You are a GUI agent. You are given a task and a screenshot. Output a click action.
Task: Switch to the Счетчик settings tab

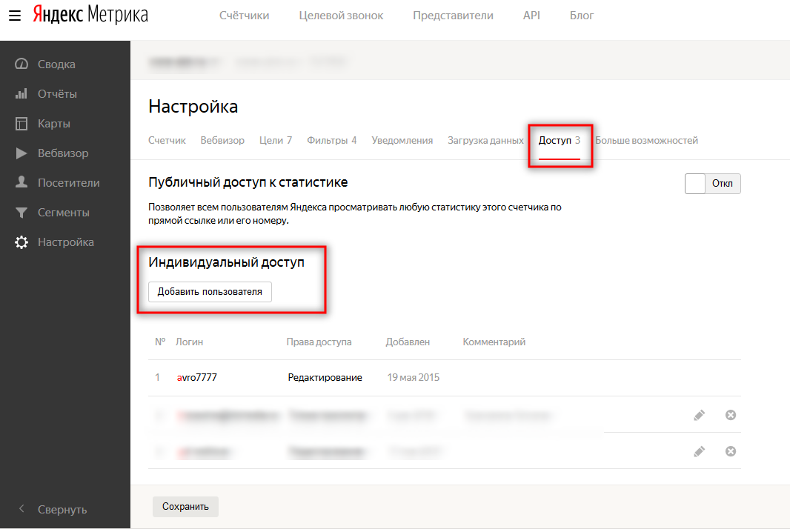point(167,141)
